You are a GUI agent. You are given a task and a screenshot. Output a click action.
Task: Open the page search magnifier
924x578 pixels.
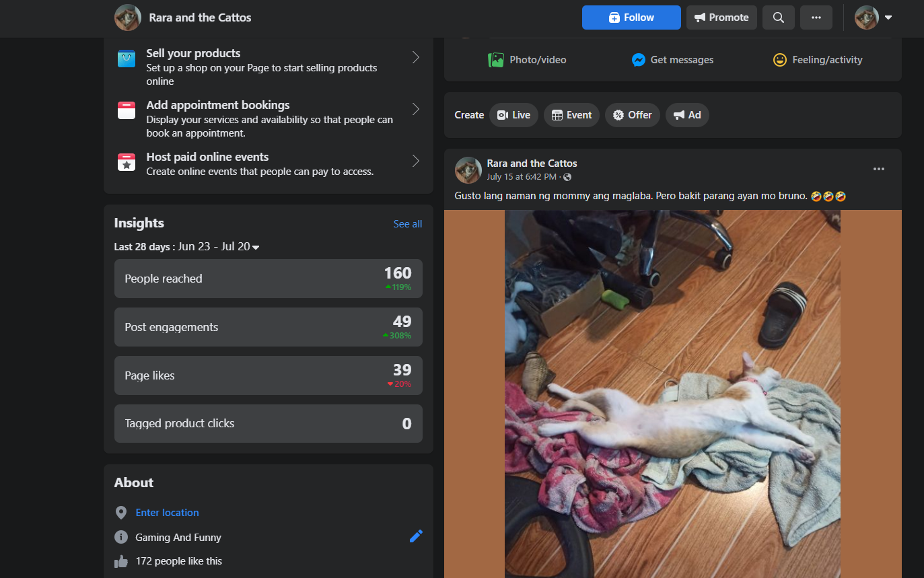click(779, 17)
